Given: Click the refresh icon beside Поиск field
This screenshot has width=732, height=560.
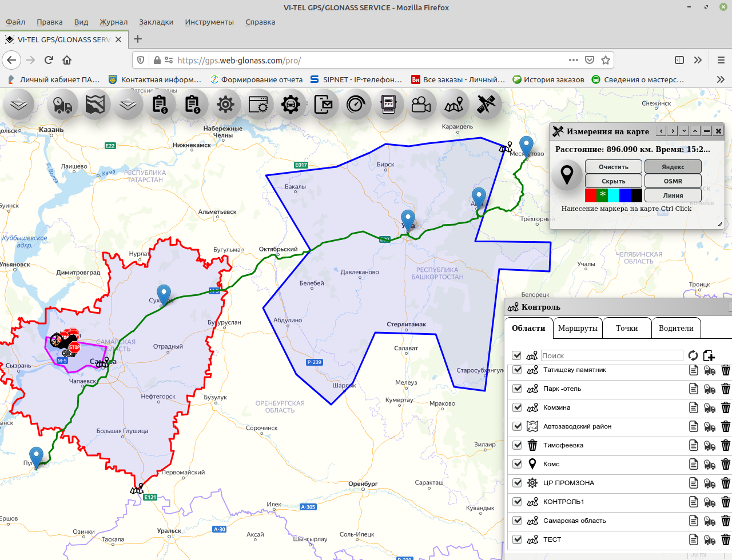Looking at the screenshot, I should tap(693, 355).
